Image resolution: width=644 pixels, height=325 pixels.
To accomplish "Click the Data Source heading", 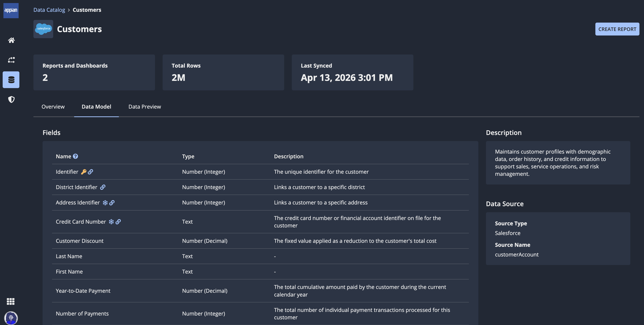I will point(505,204).
